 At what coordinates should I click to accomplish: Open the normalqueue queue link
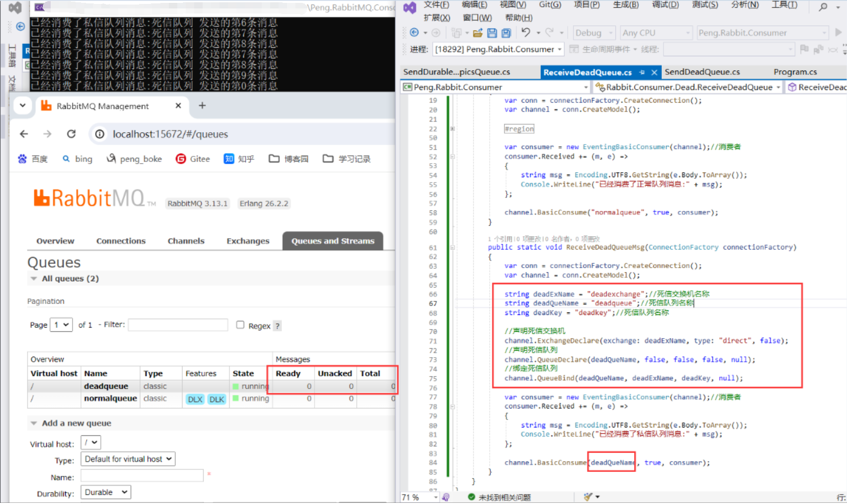pos(110,398)
